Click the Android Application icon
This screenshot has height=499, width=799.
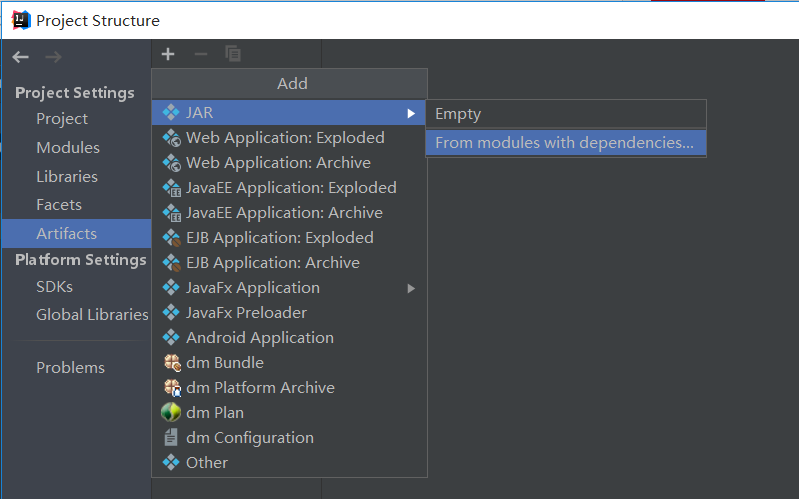(x=171, y=337)
